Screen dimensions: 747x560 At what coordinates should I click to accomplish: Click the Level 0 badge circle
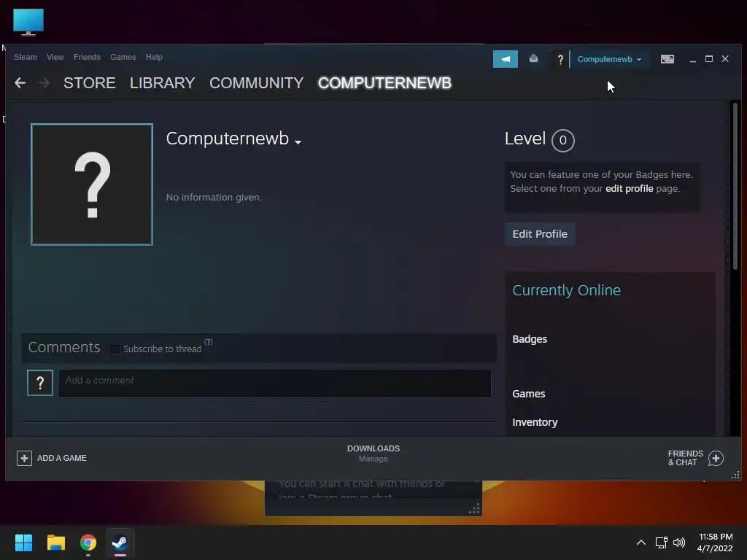coord(562,141)
